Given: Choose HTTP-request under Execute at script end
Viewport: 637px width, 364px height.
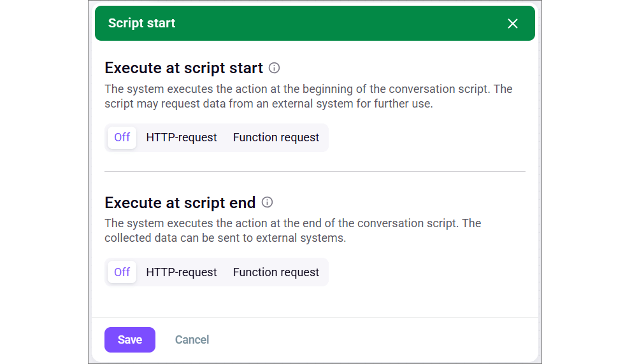Looking at the screenshot, I should (181, 272).
